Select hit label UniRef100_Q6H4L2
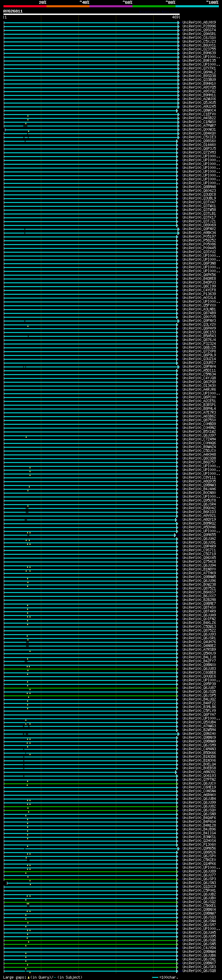Image resolution: width=222 pixels, height=980 pixels. (199, 72)
